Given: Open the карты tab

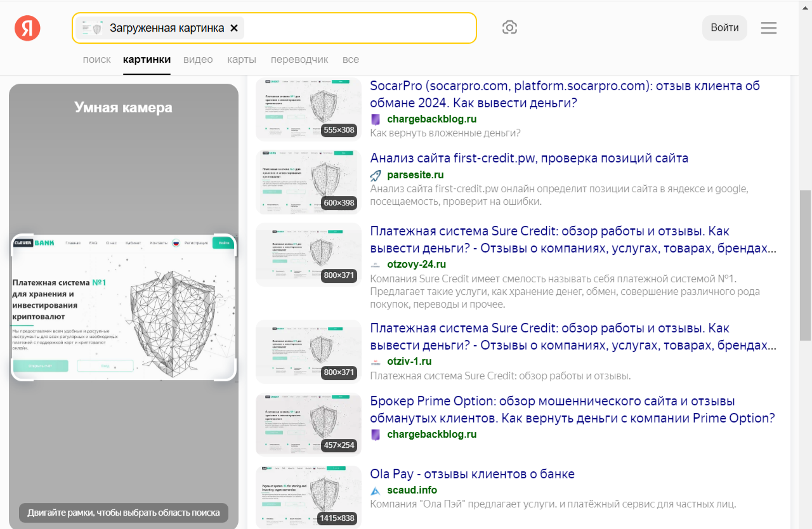Looking at the screenshot, I should click(x=242, y=60).
